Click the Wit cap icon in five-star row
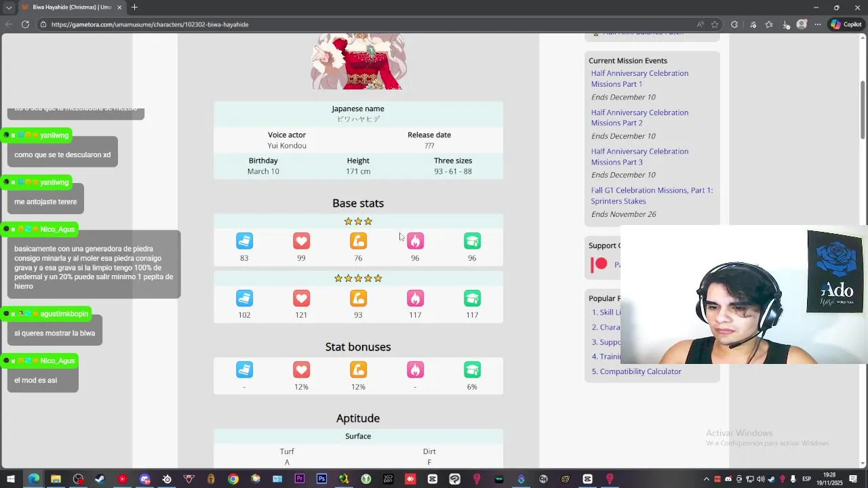Viewport: 868px width, 488px height. click(x=472, y=298)
